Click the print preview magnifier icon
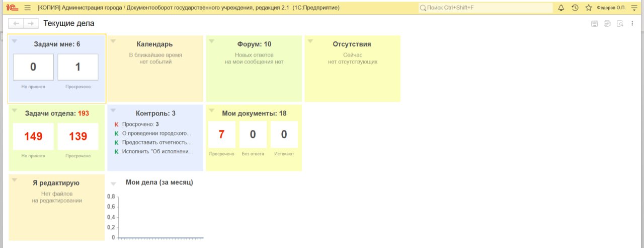Viewport: 644px width, 248px height. (620, 24)
